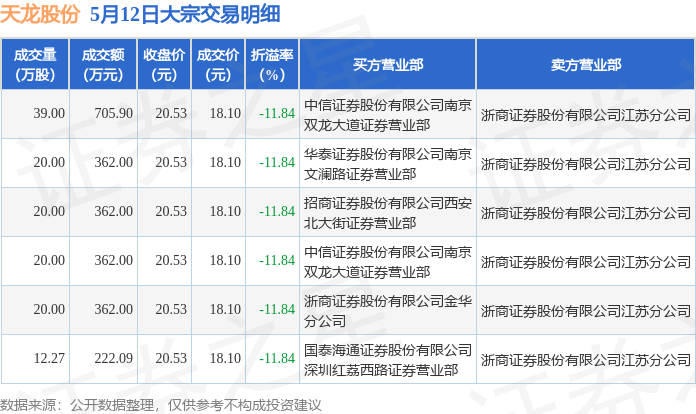Click -11.84 discount rate in the 金华分公司 row
Screen dimensions: 696x414
(277, 309)
